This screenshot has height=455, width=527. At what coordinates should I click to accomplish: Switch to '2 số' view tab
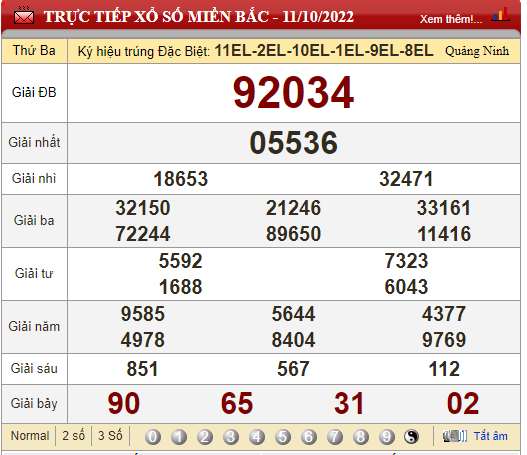coord(74,436)
